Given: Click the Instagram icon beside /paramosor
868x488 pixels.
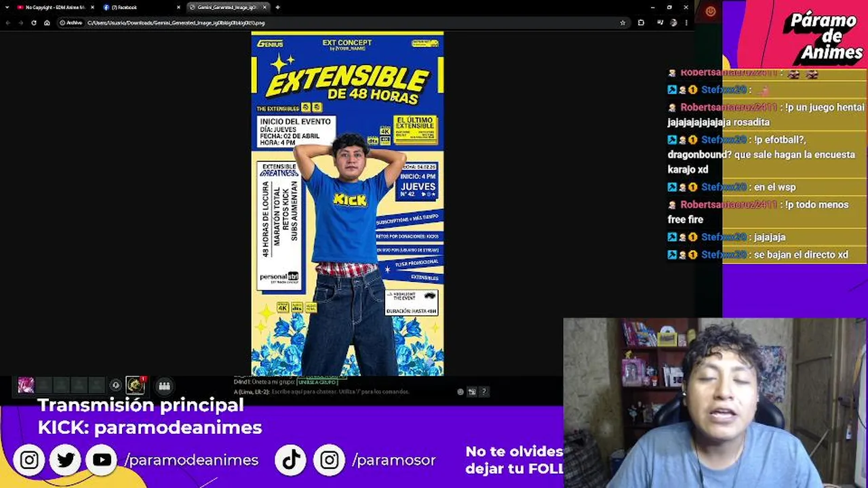Looking at the screenshot, I should 330,460.
